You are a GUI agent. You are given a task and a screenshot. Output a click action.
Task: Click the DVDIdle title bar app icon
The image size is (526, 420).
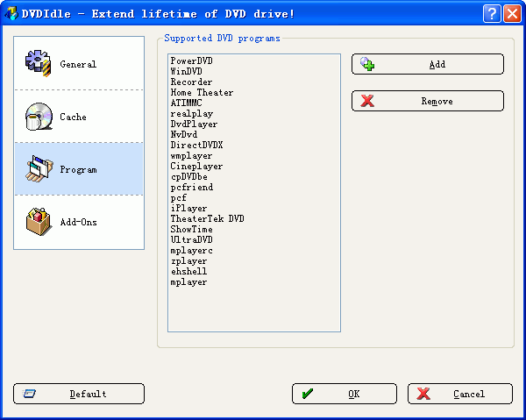(x=11, y=13)
